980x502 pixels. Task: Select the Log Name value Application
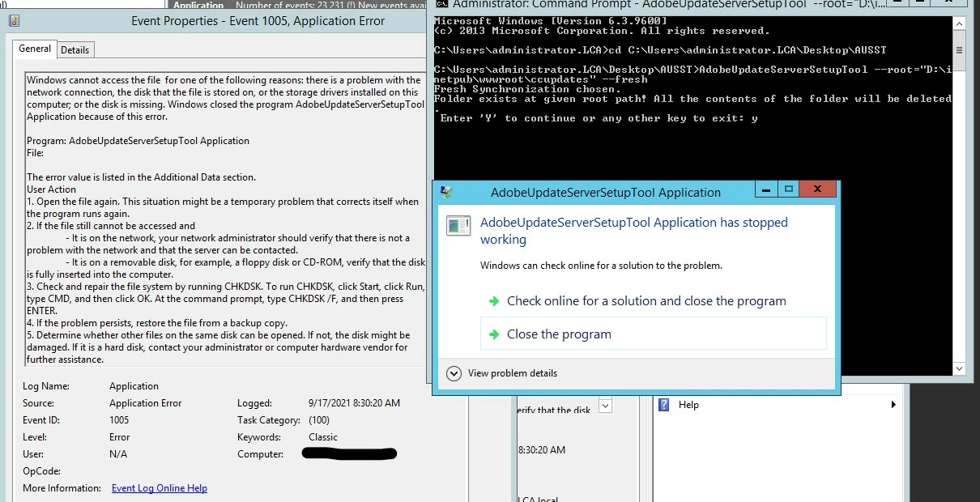(134, 386)
